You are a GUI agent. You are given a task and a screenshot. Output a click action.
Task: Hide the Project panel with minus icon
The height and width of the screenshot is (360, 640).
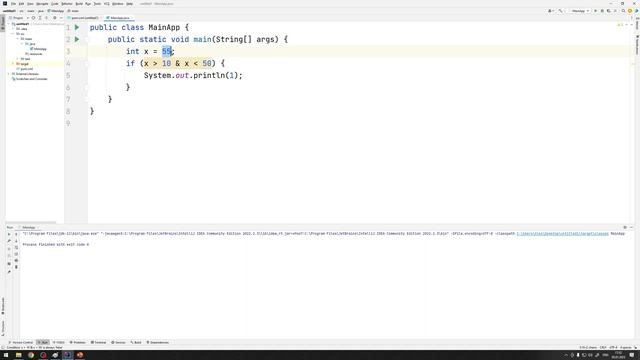click(x=61, y=18)
